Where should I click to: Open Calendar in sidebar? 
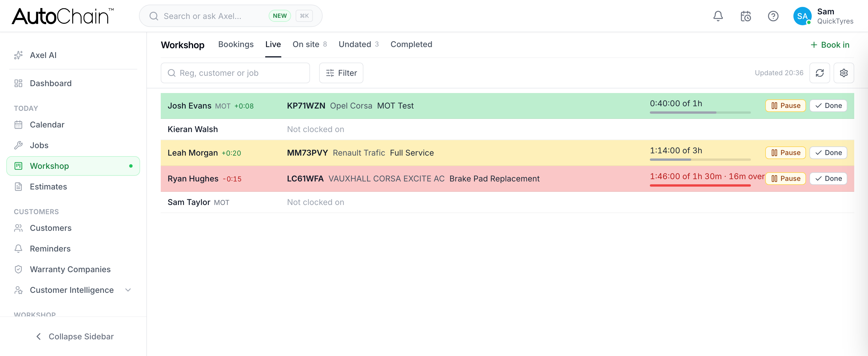(73, 125)
